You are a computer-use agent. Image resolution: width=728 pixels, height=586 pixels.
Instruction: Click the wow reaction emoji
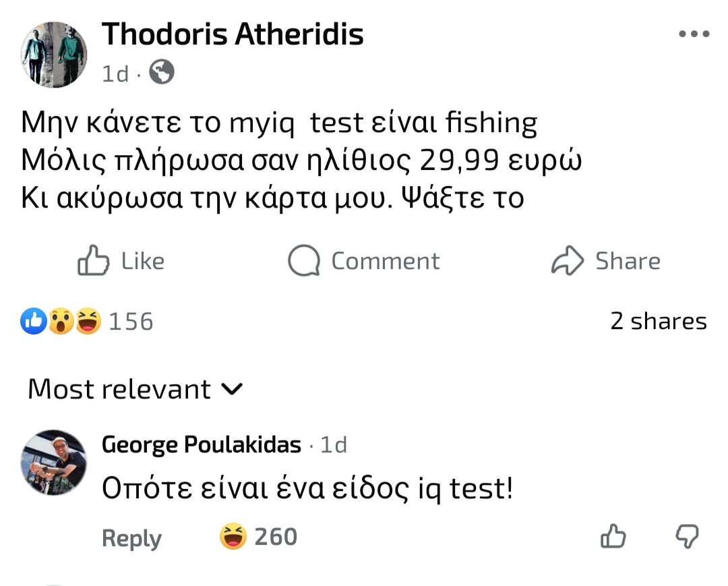point(61,321)
